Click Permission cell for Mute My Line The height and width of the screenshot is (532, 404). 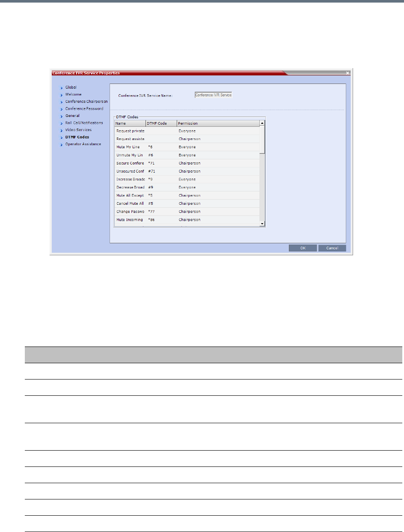[218, 147]
